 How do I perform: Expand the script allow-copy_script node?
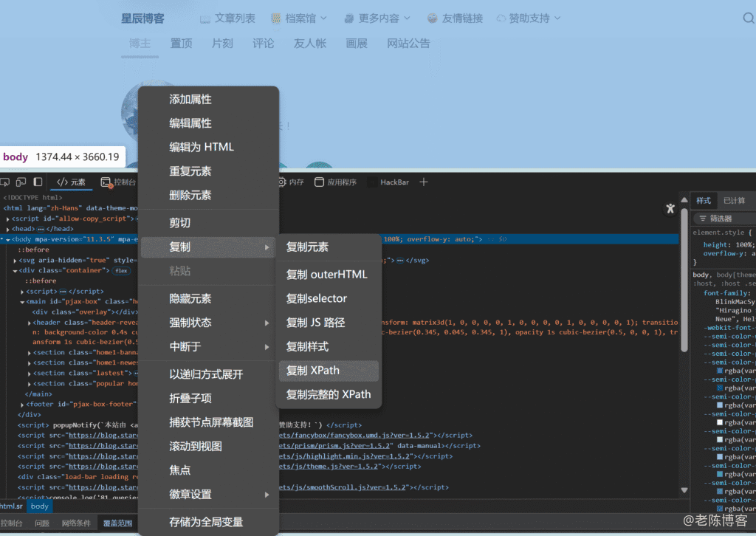click(x=7, y=219)
